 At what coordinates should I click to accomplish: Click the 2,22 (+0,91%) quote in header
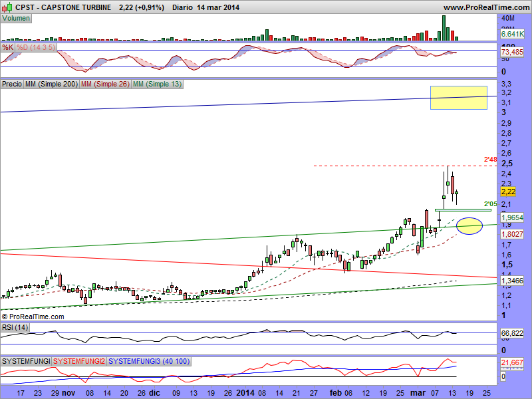click(x=142, y=7)
